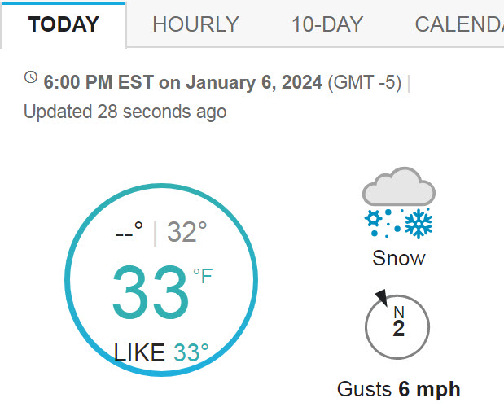This screenshot has width=504, height=420.
Task: Click the Snow condition label
Action: pos(399,258)
